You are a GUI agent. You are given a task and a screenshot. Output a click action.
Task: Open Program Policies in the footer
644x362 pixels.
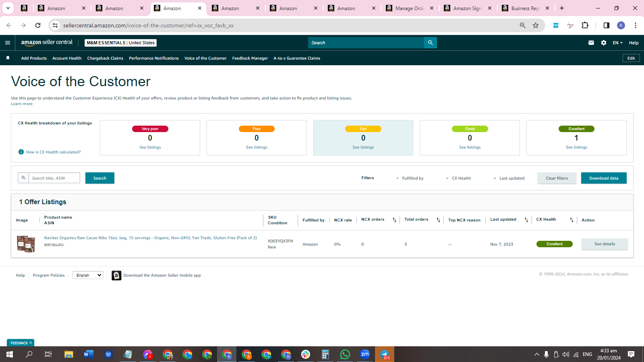point(49,275)
